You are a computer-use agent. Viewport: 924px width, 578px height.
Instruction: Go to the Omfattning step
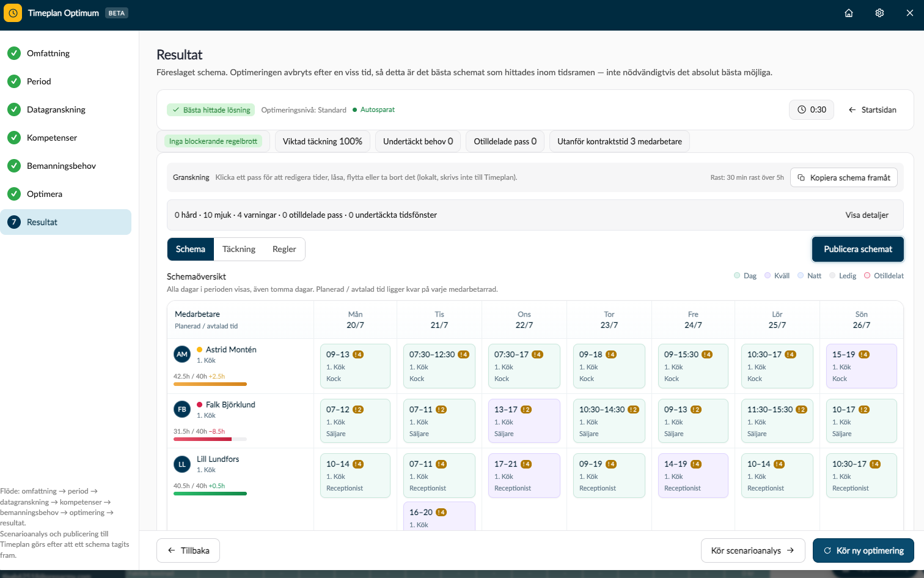(66, 53)
